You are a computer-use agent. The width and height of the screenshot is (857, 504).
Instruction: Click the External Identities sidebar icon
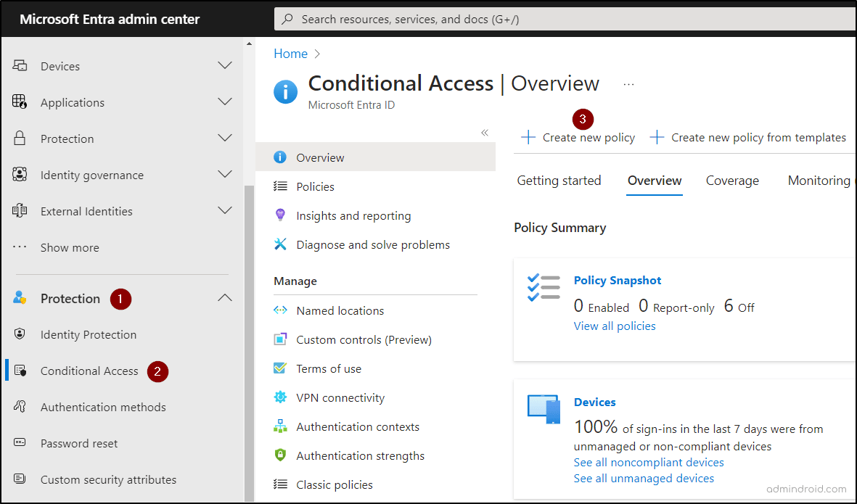pyautogui.click(x=20, y=211)
